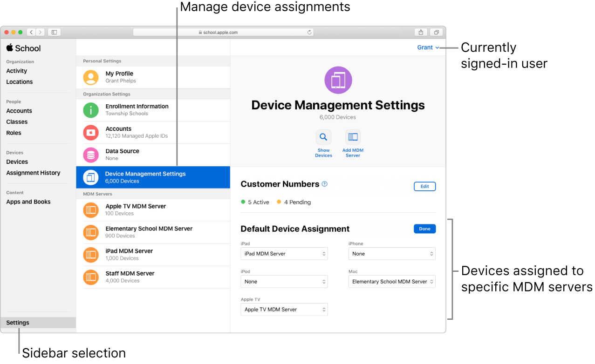The image size is (595, 364).
Task: Select the Data Source None row
Action: pos(153,155)
